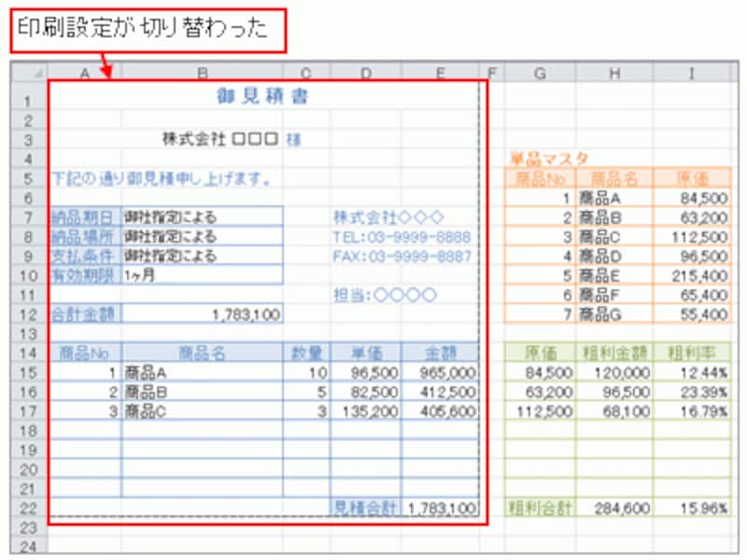Click the amount cell 965,000
The height and width of the screenshot is (560, 747).
441,372
